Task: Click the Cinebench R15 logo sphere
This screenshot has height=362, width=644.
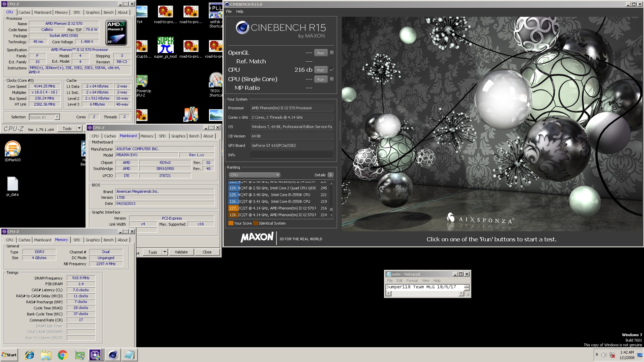Action: (x=242, y=28)
